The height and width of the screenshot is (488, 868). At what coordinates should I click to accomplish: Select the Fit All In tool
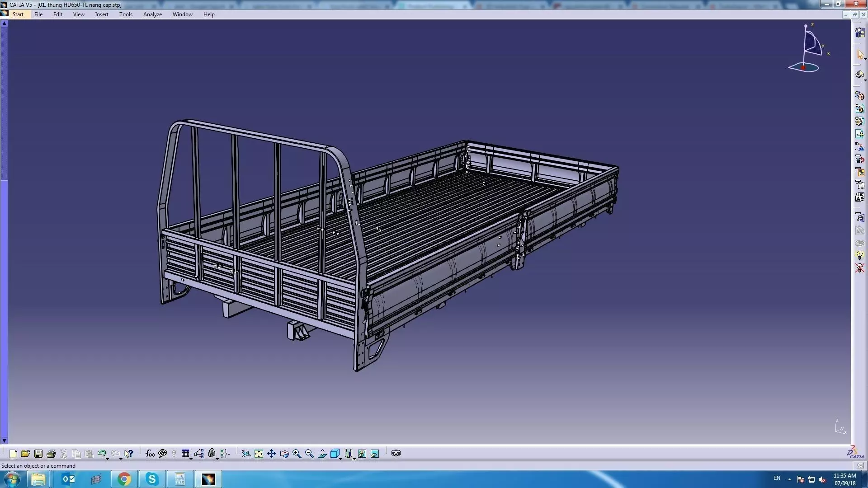pos(259,454)
